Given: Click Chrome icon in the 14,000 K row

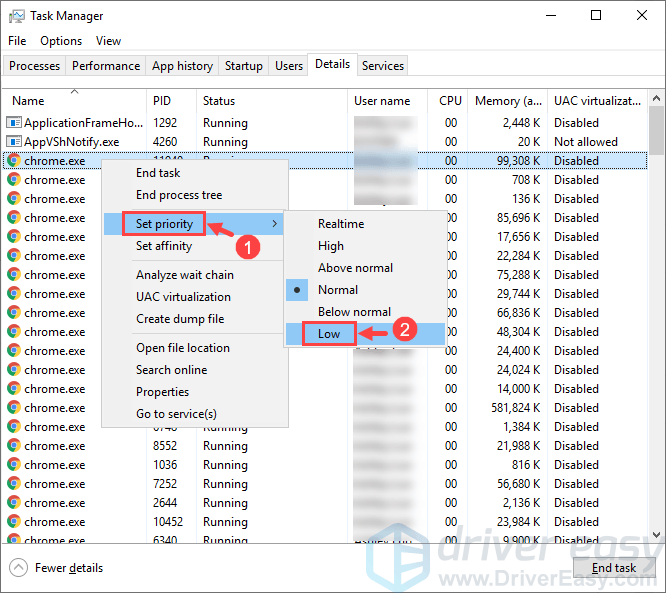Looking at the screenshot, I should coord(14,389).
